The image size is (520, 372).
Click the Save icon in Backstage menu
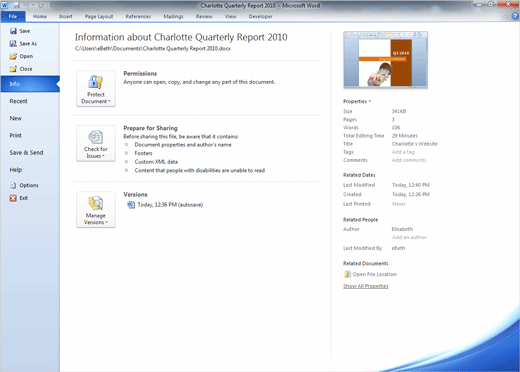tap(13, 31)
